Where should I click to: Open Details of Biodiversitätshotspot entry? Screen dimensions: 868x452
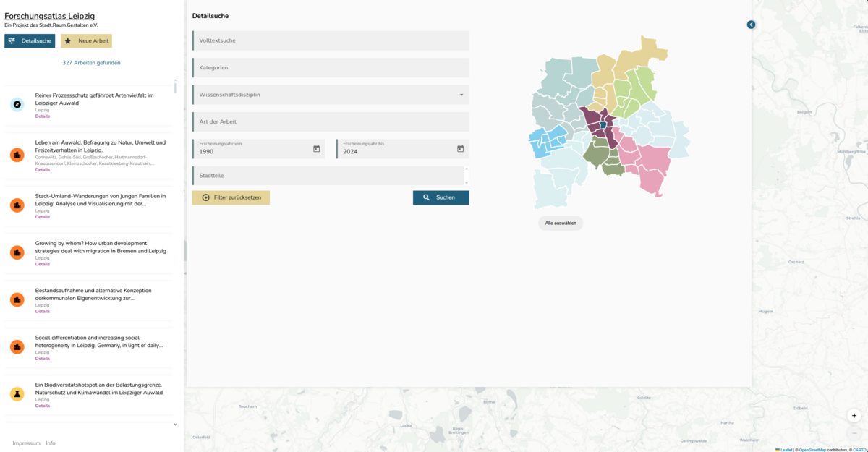(x=43, y=406)
